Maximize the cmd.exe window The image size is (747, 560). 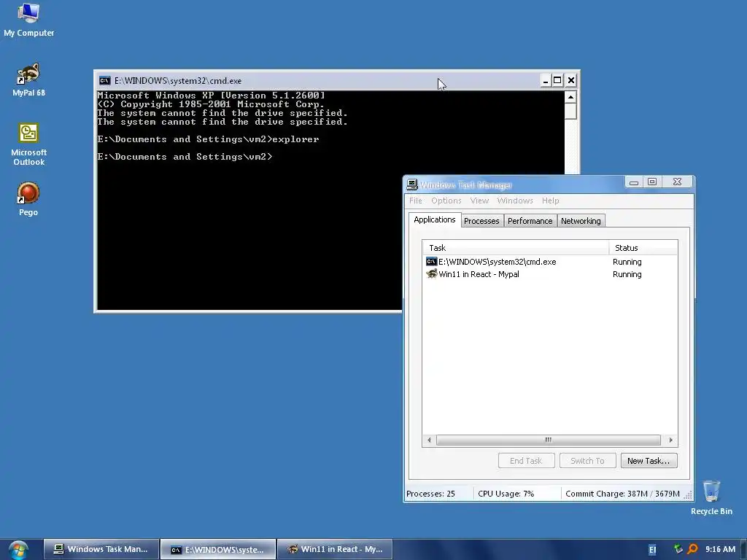(557, 80)
